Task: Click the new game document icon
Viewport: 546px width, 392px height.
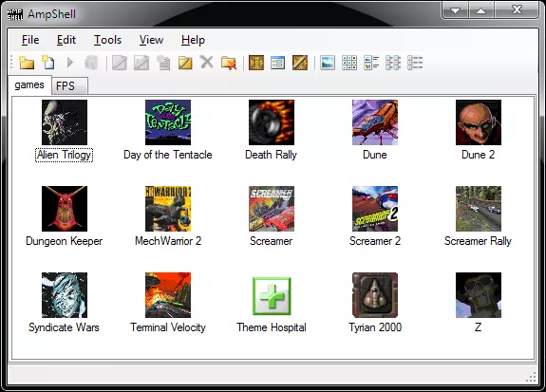Action: 48,63
